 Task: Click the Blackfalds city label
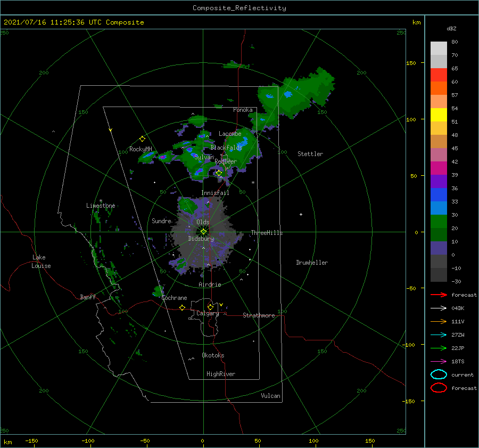click(226, 148)
